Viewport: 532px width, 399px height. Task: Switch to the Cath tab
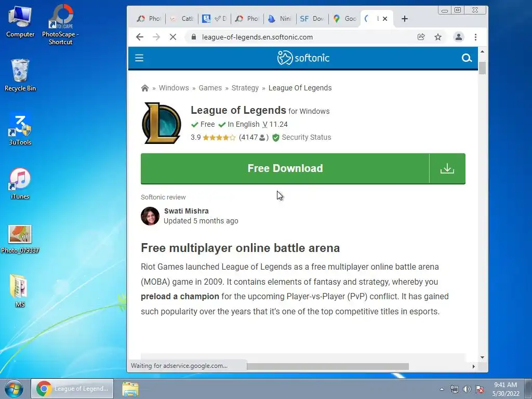coord(182,19)
